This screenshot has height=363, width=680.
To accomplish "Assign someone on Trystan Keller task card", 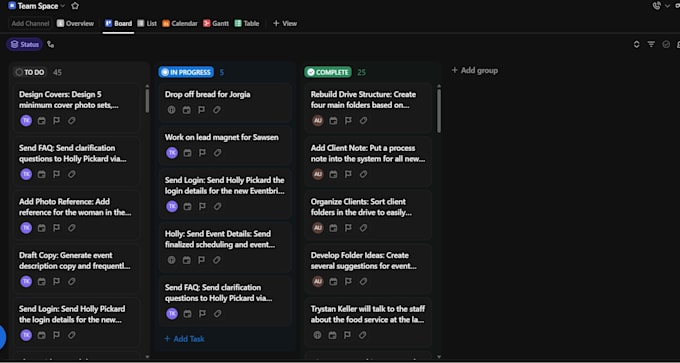I will [317, 335].
